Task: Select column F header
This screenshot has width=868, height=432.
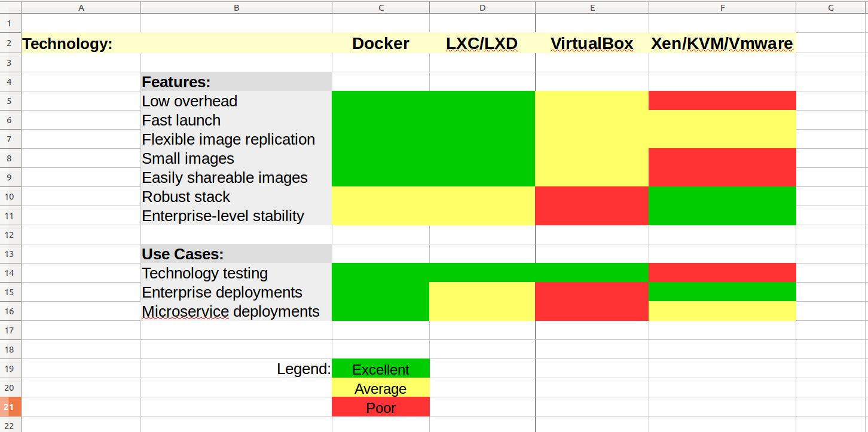Action: (x=722, y=7)
